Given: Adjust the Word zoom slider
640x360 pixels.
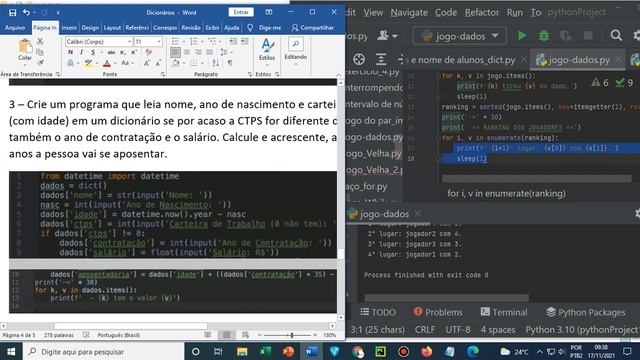Looking at the screenshot, I should 291,335.
